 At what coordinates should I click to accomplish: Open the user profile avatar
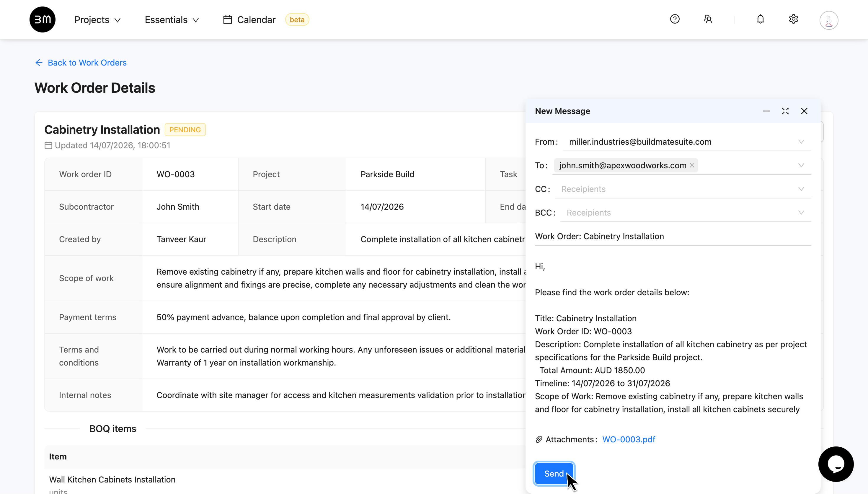point(829,20)
